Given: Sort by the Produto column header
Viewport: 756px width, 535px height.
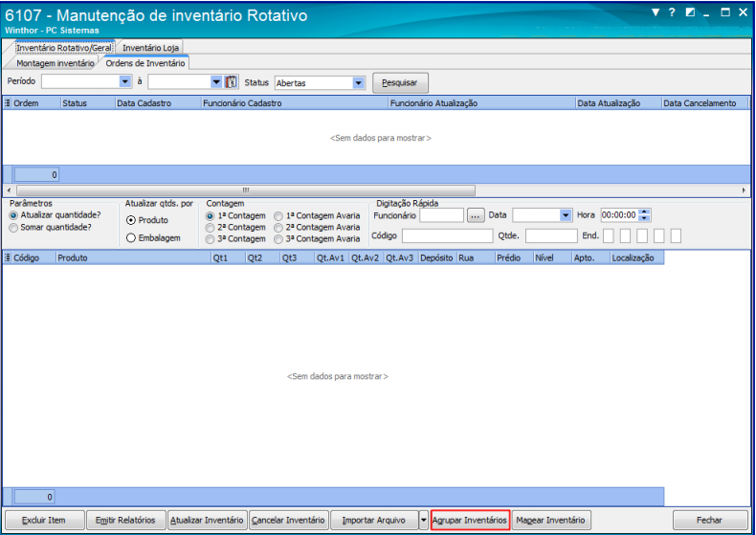Looking at the screenshot, I should click(x=134, y=257).
